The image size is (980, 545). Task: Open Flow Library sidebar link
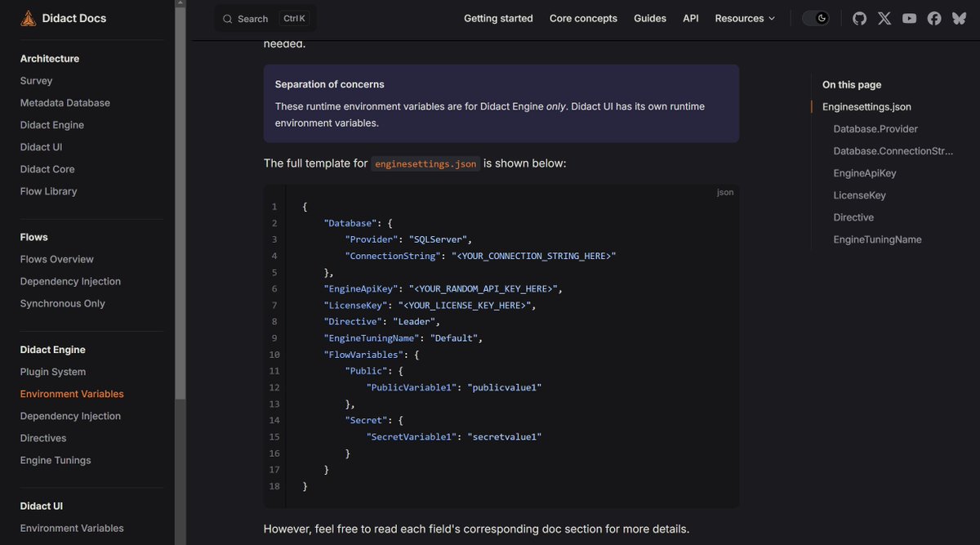pyautogui.click(x=49, y=191)
